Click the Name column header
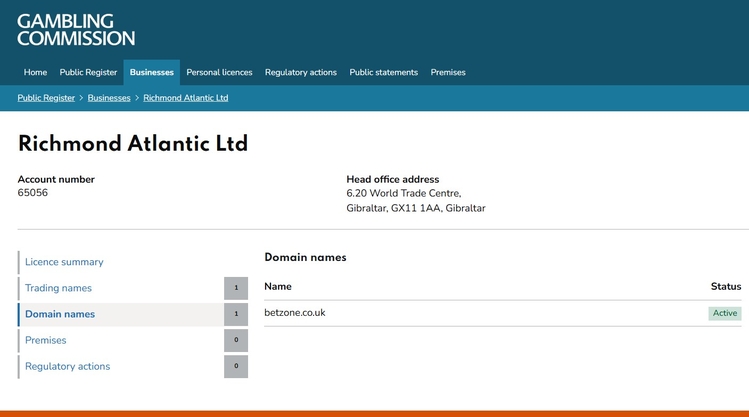 278,287
